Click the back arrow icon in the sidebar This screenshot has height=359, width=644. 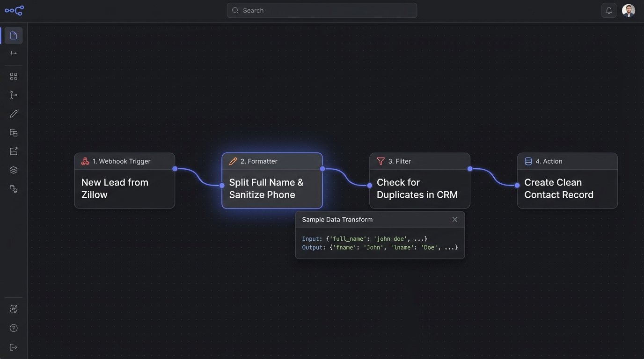[12, 52]
